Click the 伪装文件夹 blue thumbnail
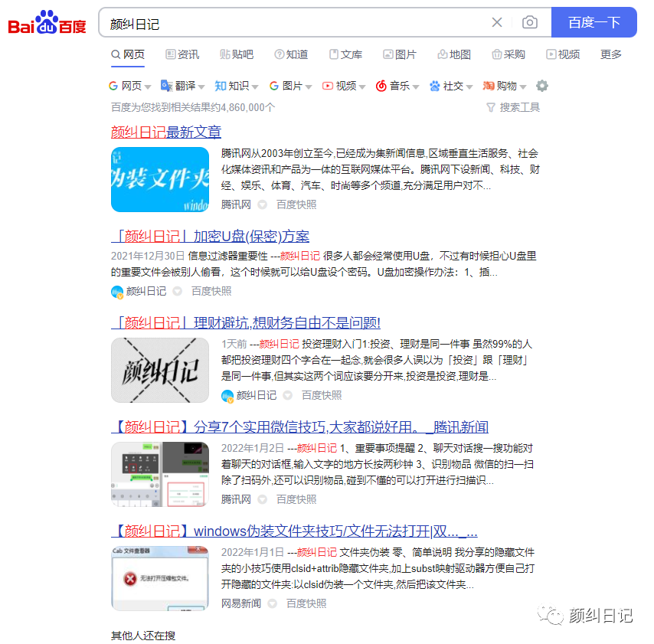Image resolution: width=654 pixels, height=644 pixels. tap(160, 180)
